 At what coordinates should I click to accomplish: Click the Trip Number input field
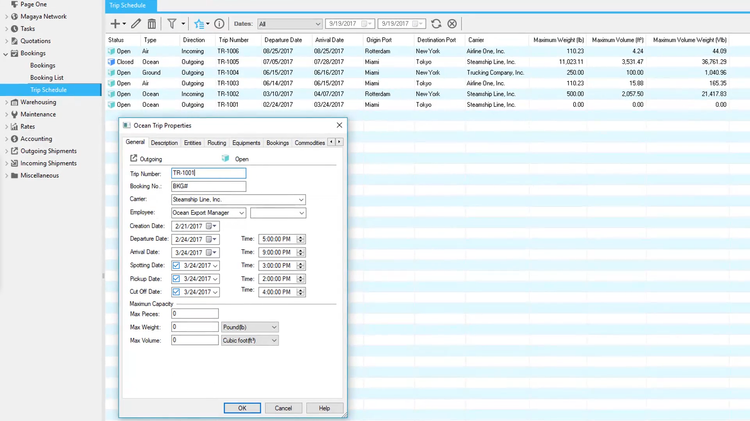point(209,173)
